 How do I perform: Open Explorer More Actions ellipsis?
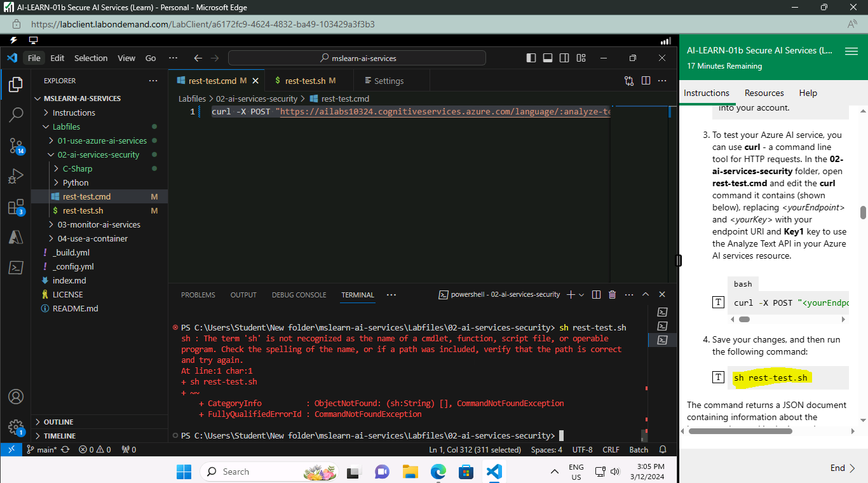point(153,81)
